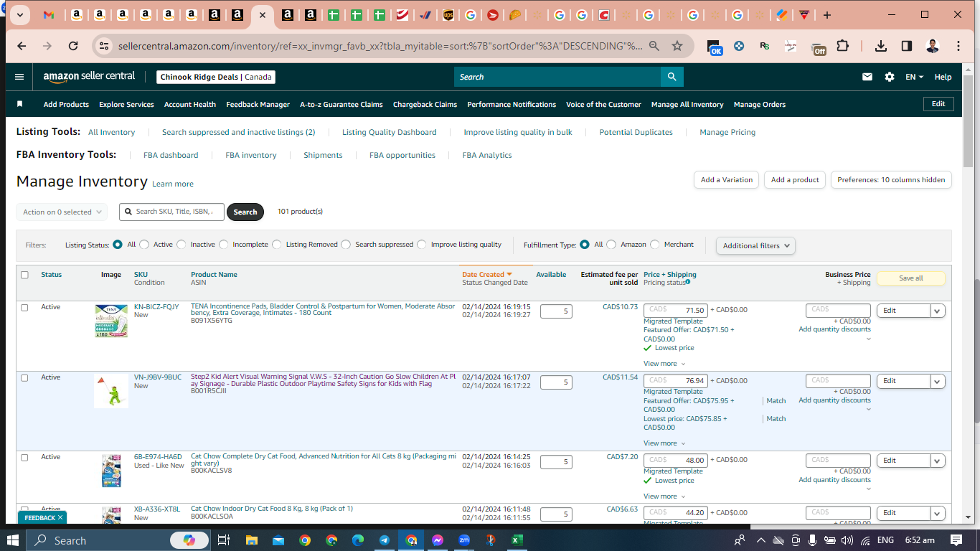This screenshot has height=551, width=980.
Task: Go back using the browser back arrow
Action: click(x=22, y=46)
